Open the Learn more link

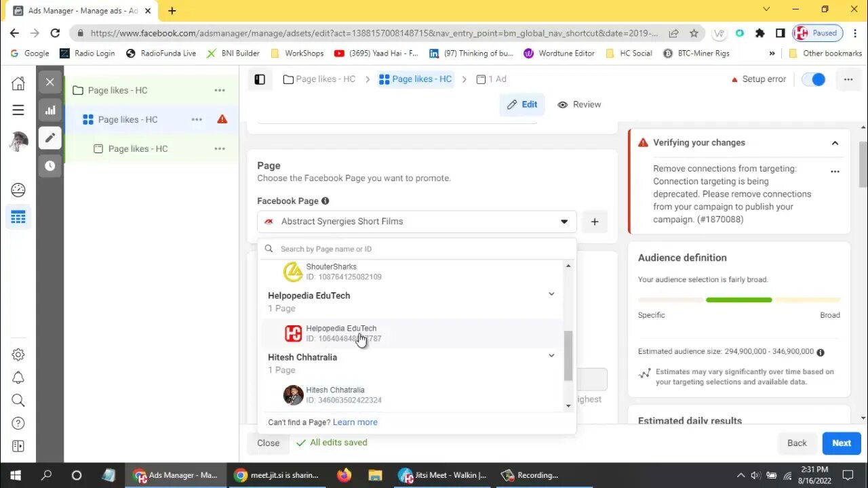tap(355, 422)
